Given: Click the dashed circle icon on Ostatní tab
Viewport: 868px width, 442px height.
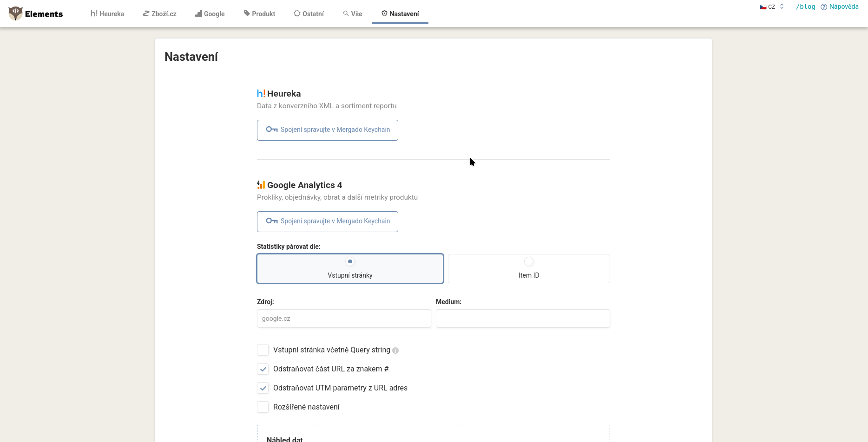Looking at the screenshot, I should click(x=297, y=13).
